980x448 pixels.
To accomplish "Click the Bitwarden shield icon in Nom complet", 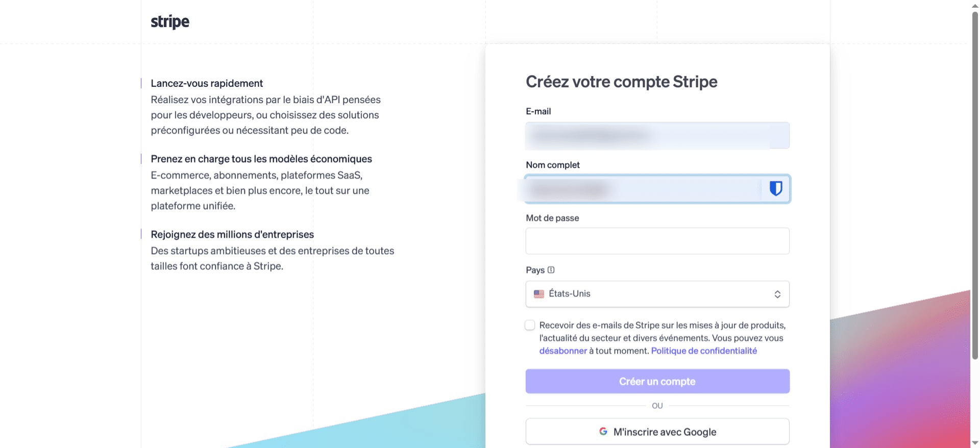I will (x=776, y=189).
